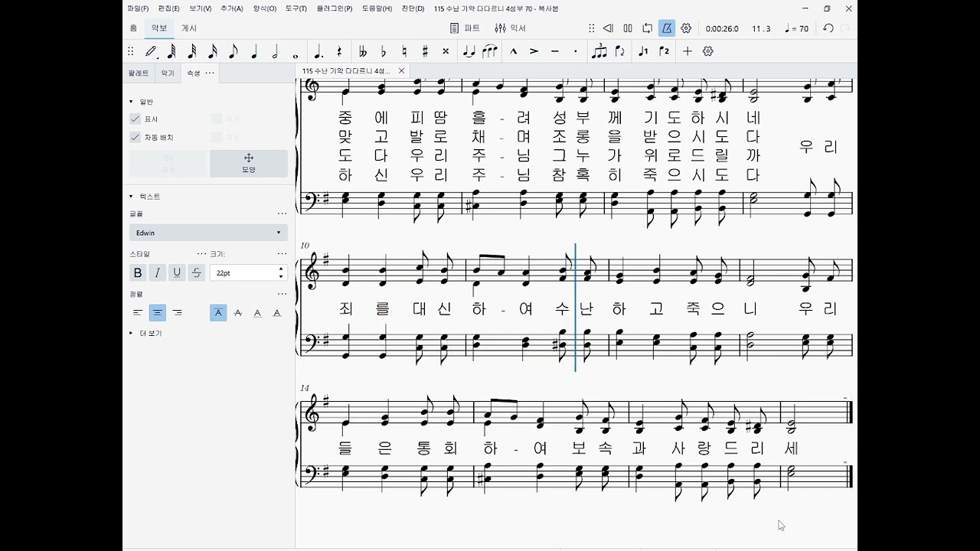Open the 믹서 mixer button
The height and width of the screenshot is (551, 980).
[x=511, y=28]
